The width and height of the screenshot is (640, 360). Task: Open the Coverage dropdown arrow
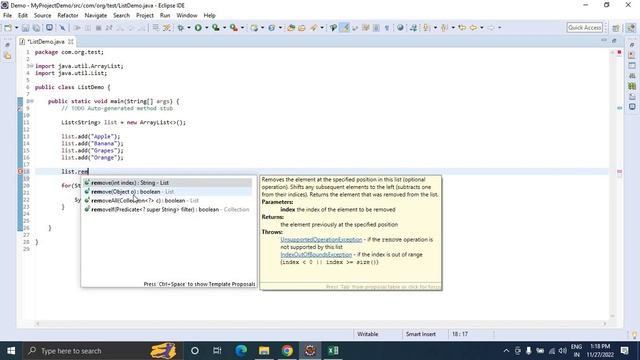tap(224, 28)
